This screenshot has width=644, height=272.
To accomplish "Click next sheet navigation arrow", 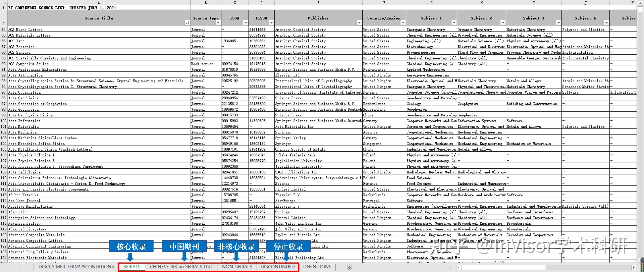I will coord(19,267).
